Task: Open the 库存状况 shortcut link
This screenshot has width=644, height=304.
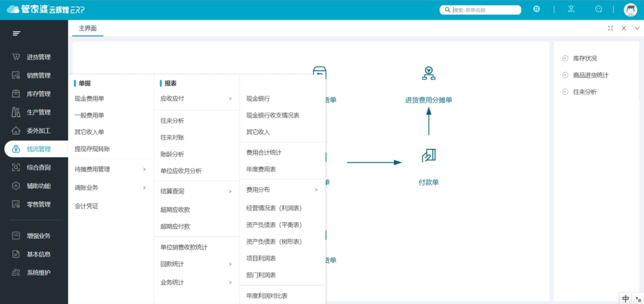Action: pyautogui.click(x=585, y=58)
